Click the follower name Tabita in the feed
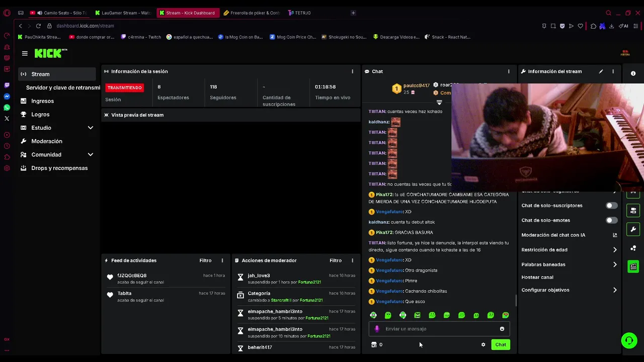 124,294
